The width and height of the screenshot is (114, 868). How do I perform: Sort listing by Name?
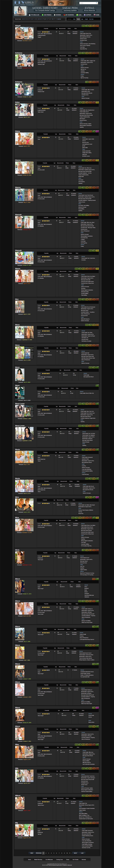78,19
